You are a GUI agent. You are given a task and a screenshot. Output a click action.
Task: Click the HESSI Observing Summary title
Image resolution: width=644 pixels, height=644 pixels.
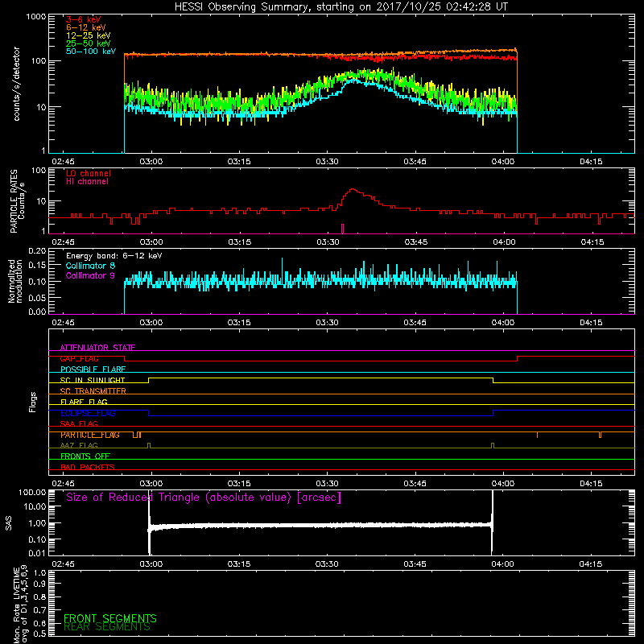341,6
